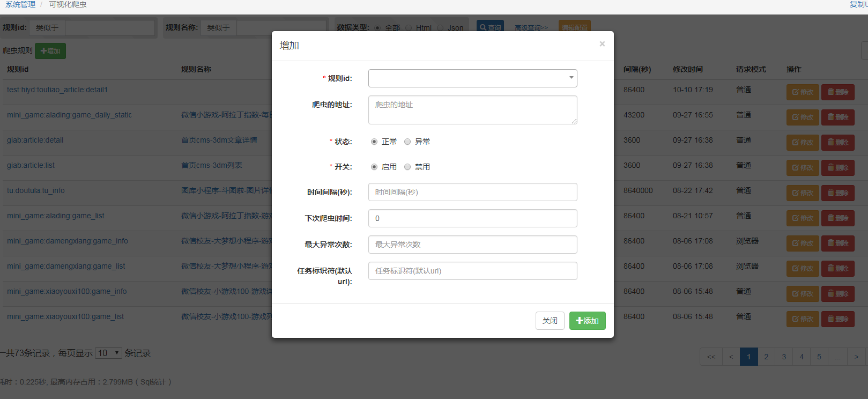The width and height of the screenshot is (868, 399).
Task: Click 删除 for giab:article:detail row
Action: click(x=838, y=143)
